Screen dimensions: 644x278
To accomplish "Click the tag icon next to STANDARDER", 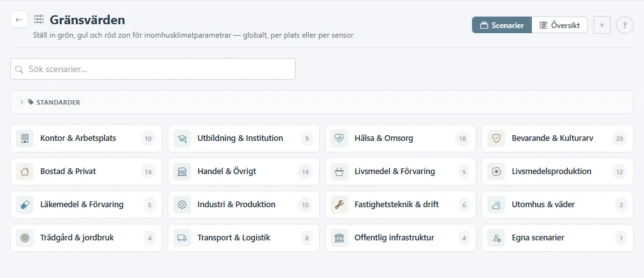I will 31,102.
